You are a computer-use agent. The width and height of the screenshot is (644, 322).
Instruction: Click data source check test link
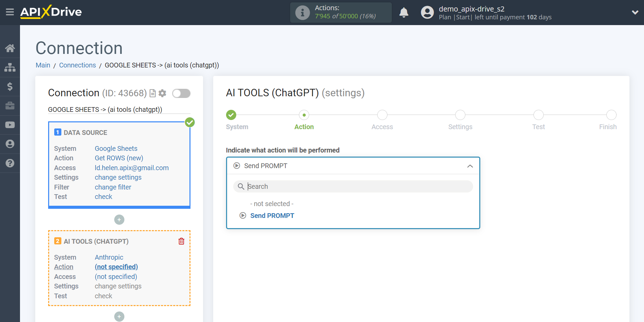click(103, 197)
